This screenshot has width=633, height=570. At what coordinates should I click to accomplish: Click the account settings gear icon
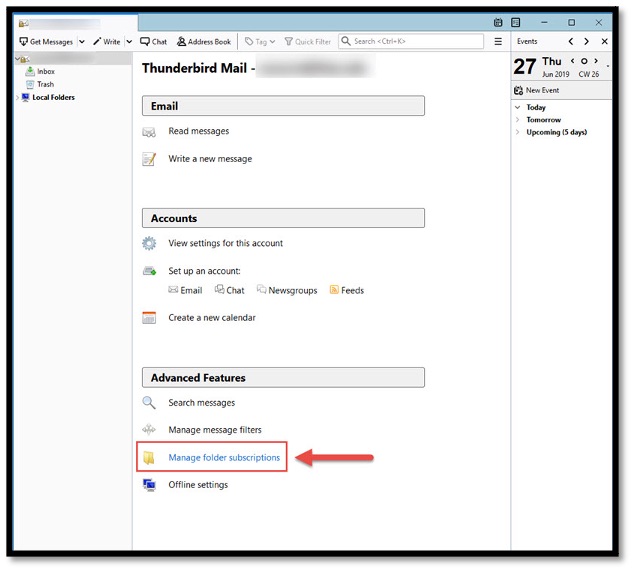149,243
